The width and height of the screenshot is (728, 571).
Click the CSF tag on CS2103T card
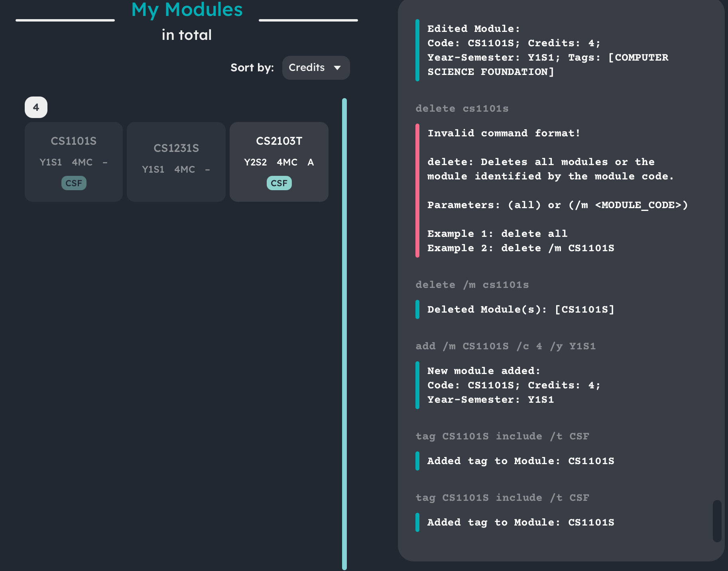coord(279,183)
